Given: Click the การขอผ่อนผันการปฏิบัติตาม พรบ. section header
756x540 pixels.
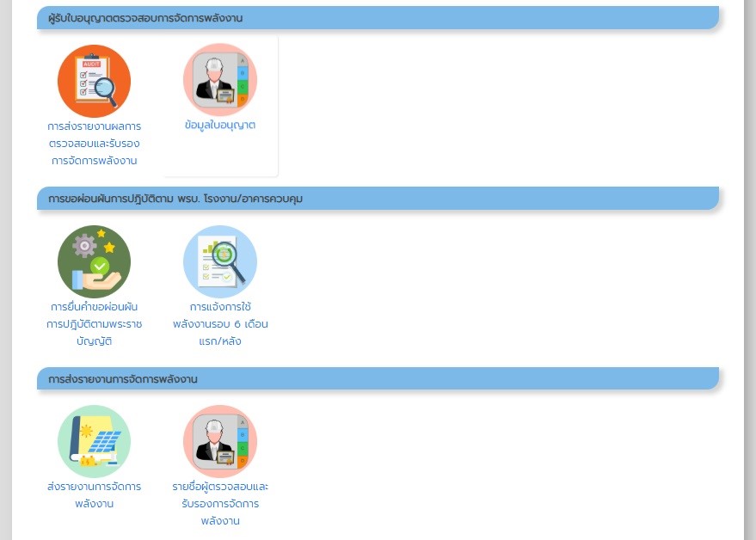Looking at the screenshot, I should (x=175, y=199).
